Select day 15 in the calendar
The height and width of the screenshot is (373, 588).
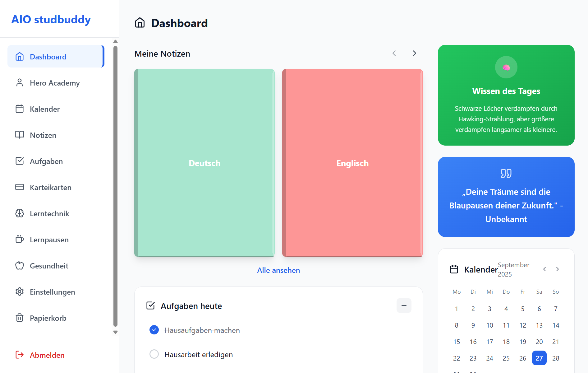[457, 342]
